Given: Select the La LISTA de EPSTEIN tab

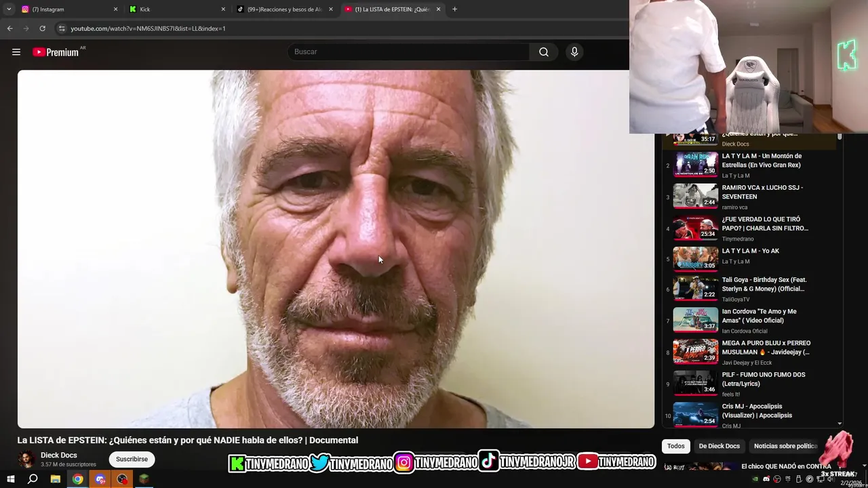Looking at the screenshot, I should [x=391, y=9].
